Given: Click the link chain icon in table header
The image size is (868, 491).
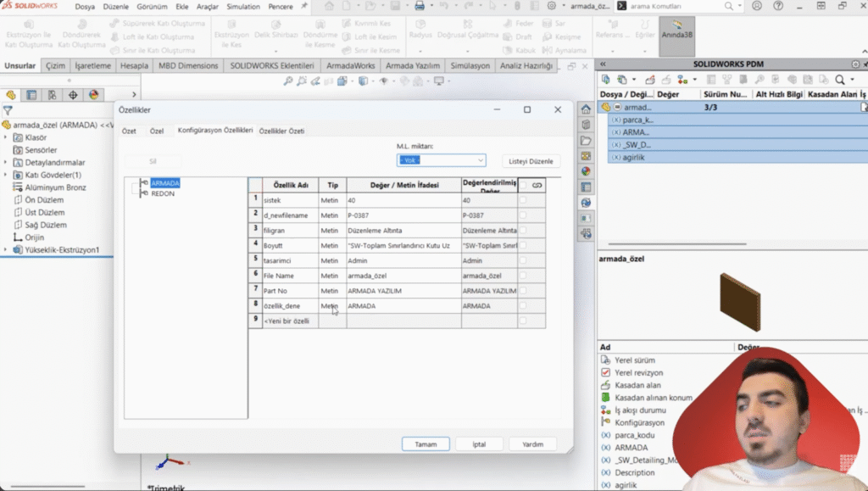Looking at the screenshot, I should [x=537, y=185].
